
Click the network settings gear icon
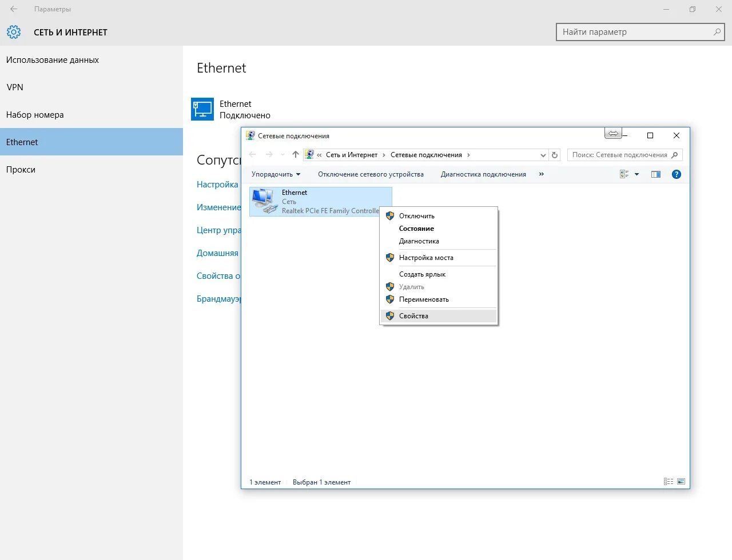pos(14,32)
